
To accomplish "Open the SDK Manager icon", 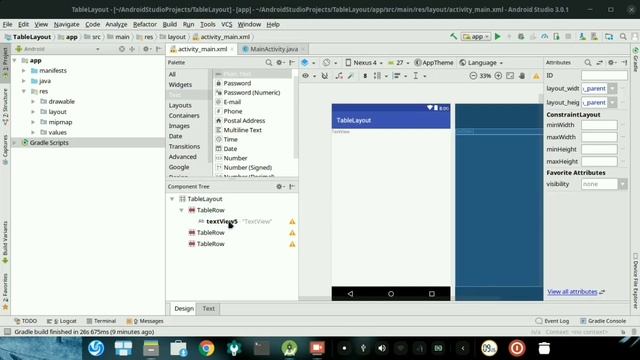I will coord(594,37).
